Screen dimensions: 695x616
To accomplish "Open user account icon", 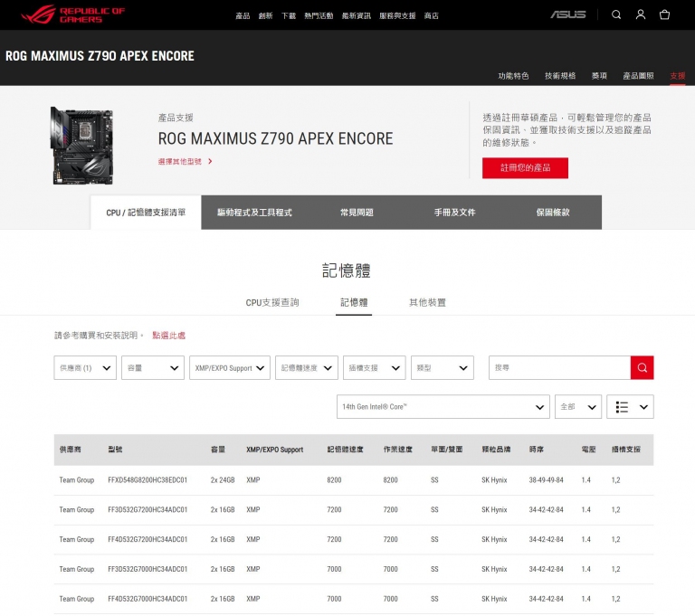I will (641, 14).
